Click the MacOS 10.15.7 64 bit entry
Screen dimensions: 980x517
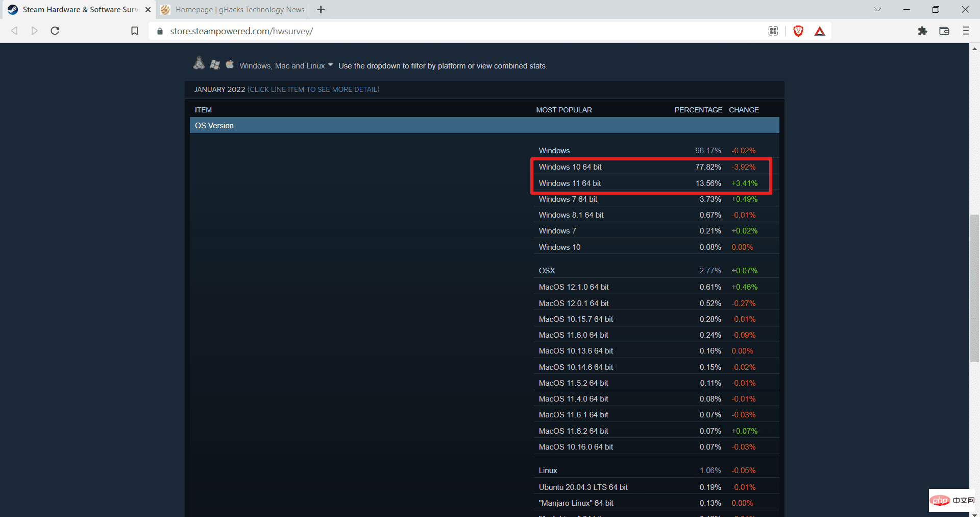(x=576, y=319)
